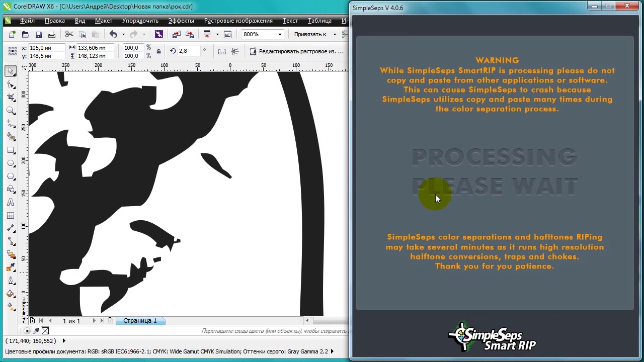This screenshot has height=362, width=644.
Task: Click the no-color swatch in document palette
Action: pyautogui.click(x=45, y=331)
